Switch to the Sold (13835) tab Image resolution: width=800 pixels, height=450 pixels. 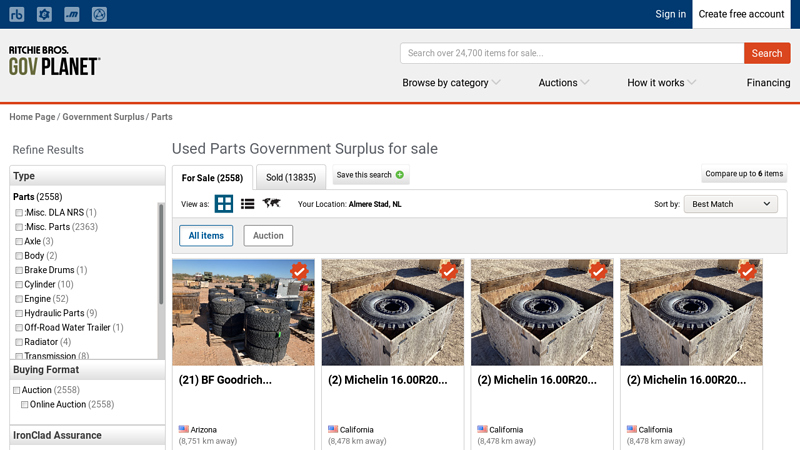click(x=291, y=177)
